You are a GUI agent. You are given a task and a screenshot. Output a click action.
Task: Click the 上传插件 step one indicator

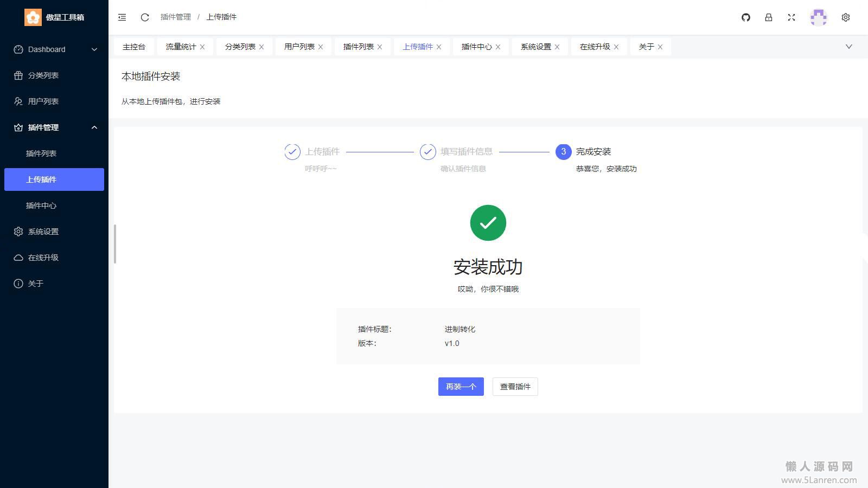[292, 152]
